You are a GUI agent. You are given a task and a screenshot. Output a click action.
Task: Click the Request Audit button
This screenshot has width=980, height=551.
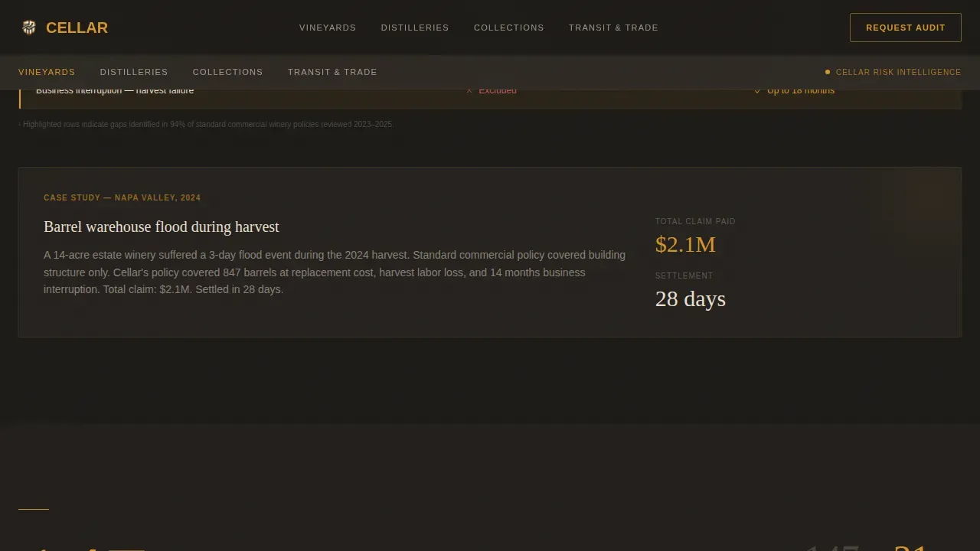pyautogui.click(x=906, y=28)
